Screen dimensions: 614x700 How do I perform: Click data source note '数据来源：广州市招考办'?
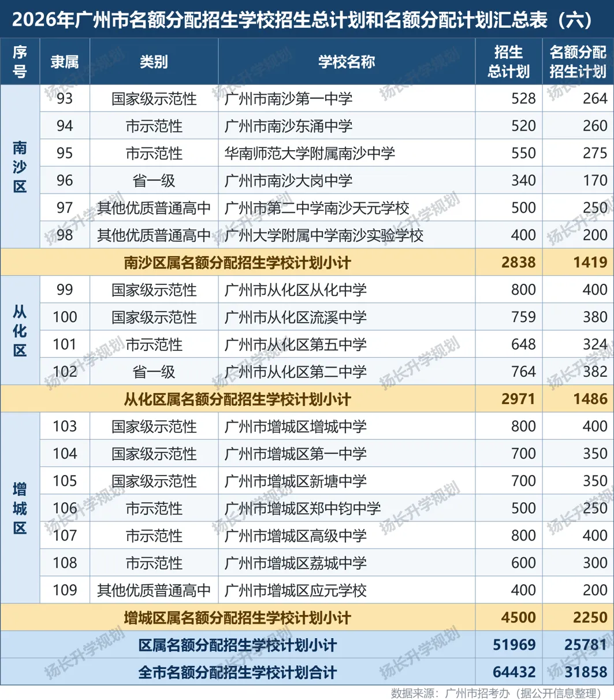(x=449, y=692)
